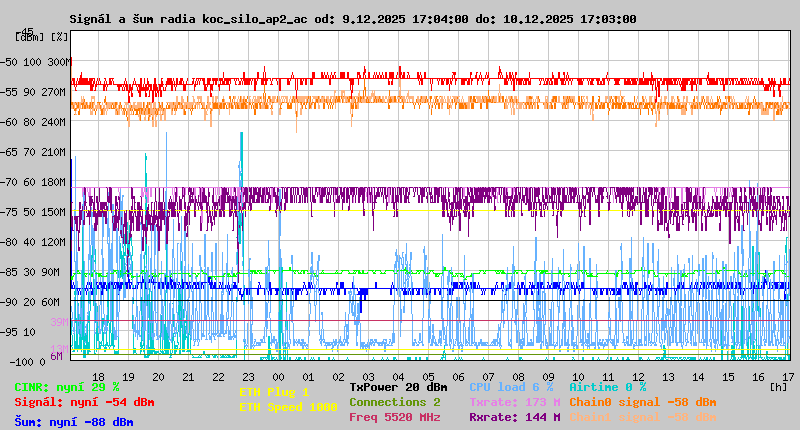Image resolution: width=800 pixels, height=430 pixels.
Task: Click the '90M' y-axis label
Action: pos(50,272)
